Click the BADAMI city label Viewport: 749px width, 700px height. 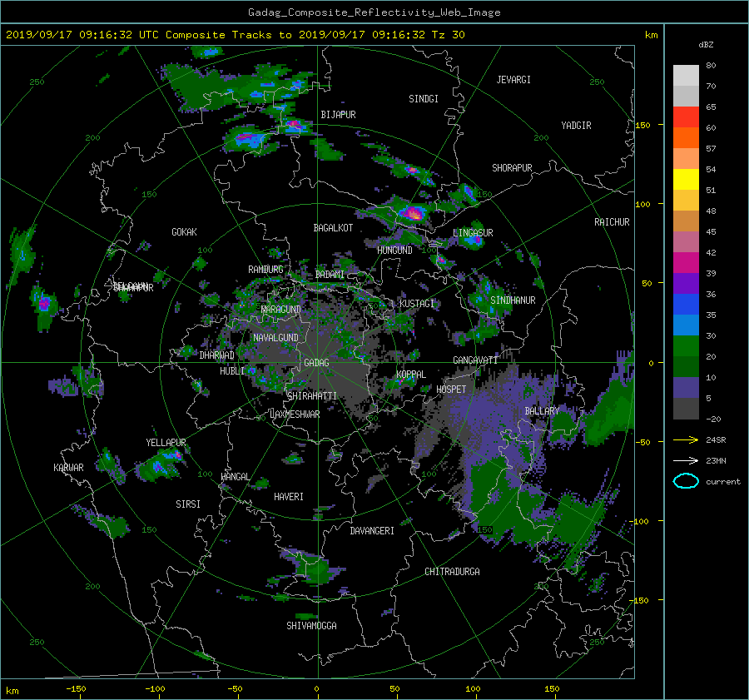click(x=330, y=275)
